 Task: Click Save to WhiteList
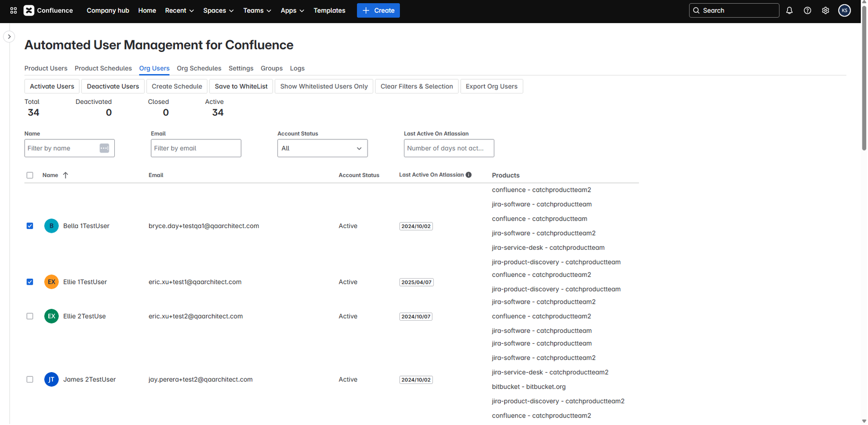[241, 86]
